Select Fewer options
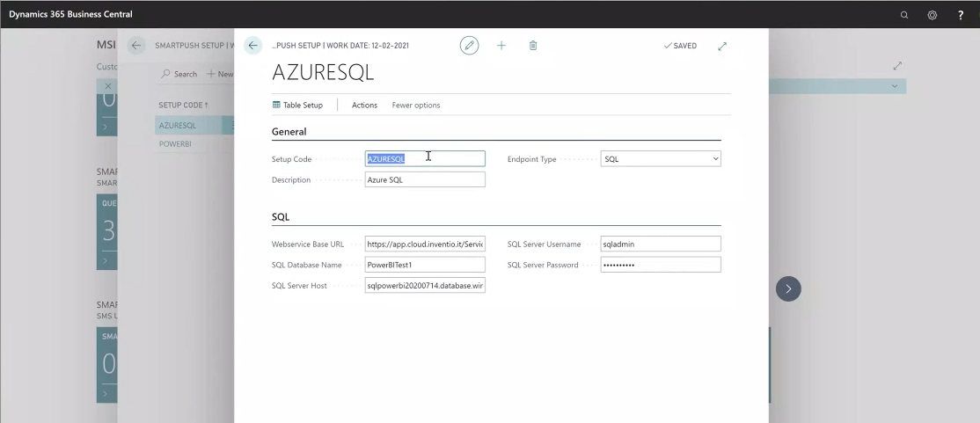 415,105
